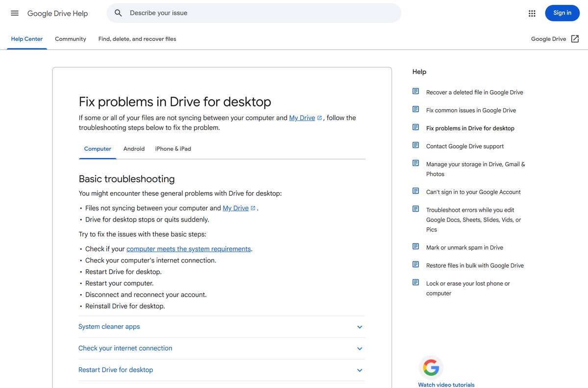The width and height of the screenshot is (588, 388).
Task: Click article icon beside Manage your storage
Action: [x=416, y=163]
